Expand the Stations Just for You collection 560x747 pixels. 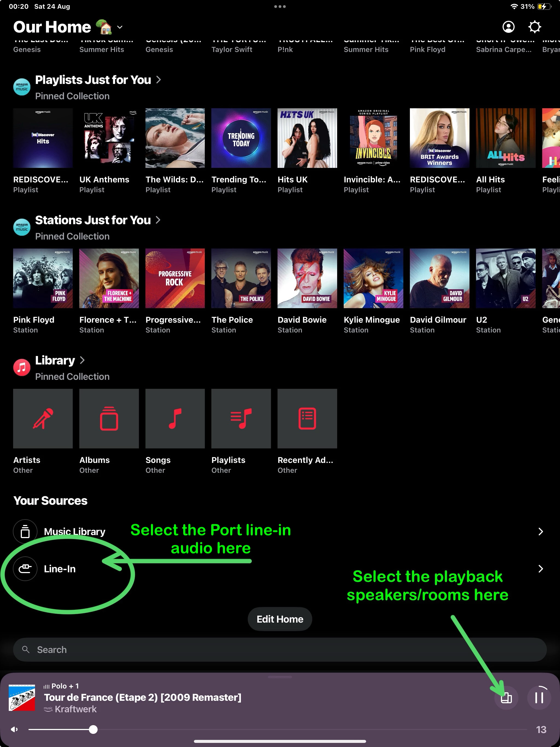(158, 220)
